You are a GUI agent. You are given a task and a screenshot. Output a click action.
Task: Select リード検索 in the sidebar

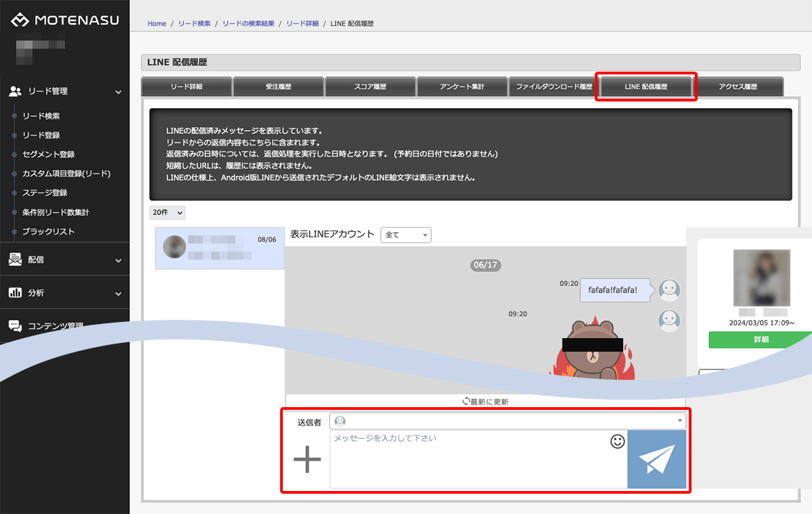[41, 116]
